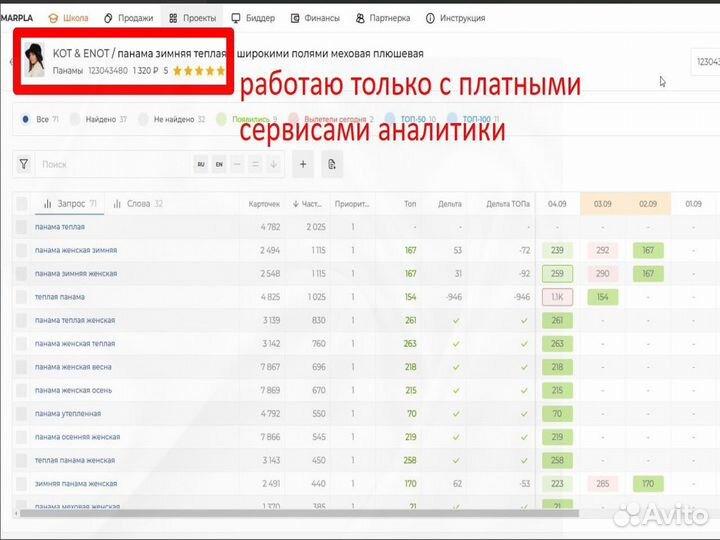This screenshot has height=540, width=720.
Task: Check the row for панама теплая
Action: tap(22, 227)
